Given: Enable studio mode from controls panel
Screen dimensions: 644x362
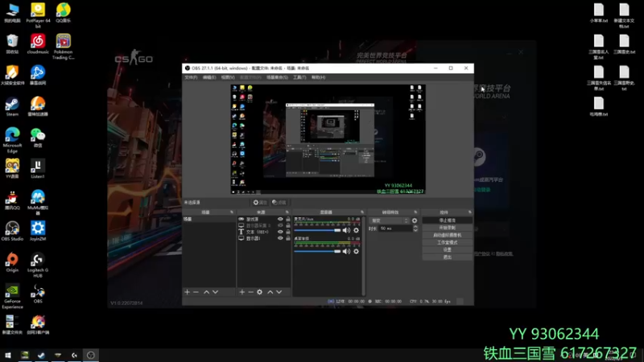Looking at the screenshot, I should [448, 243].
